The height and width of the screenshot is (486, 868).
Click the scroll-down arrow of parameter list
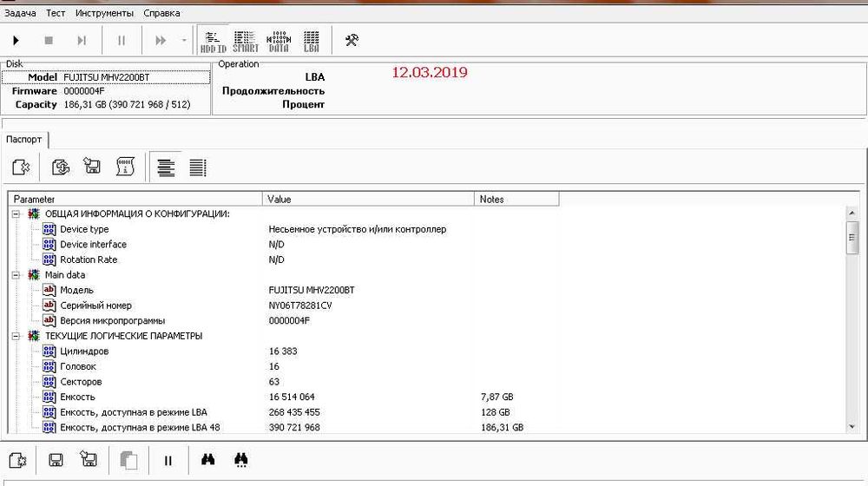[x=852, y=427]
